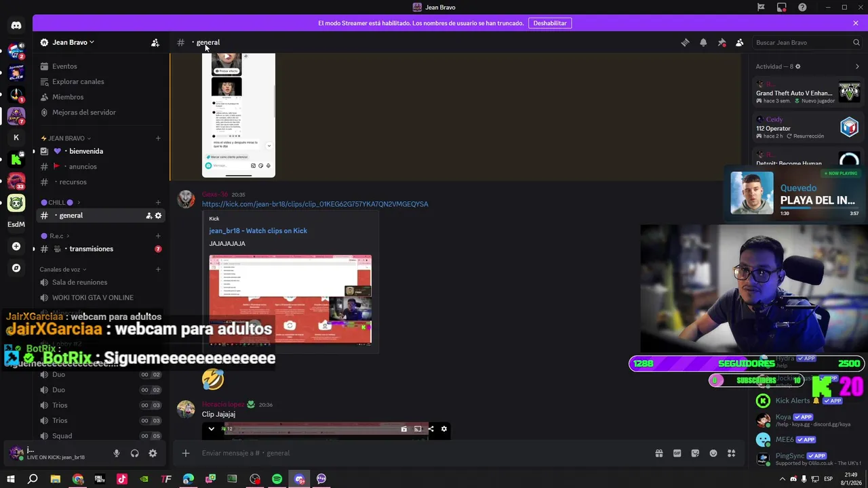Open the kick.com clip link

point(315,204)
